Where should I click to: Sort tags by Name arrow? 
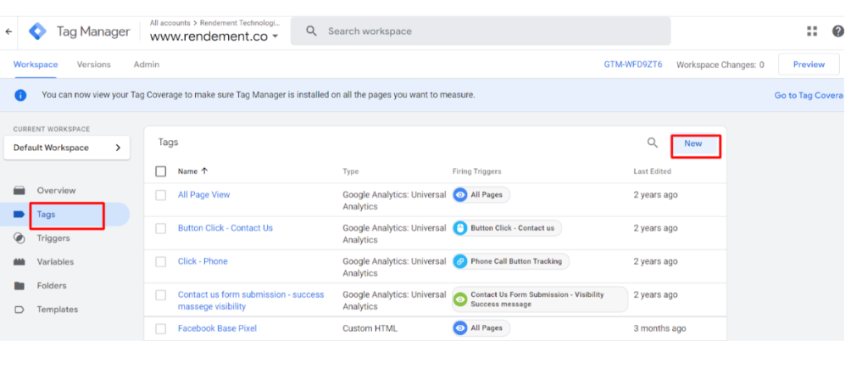[x=204, y=171]
